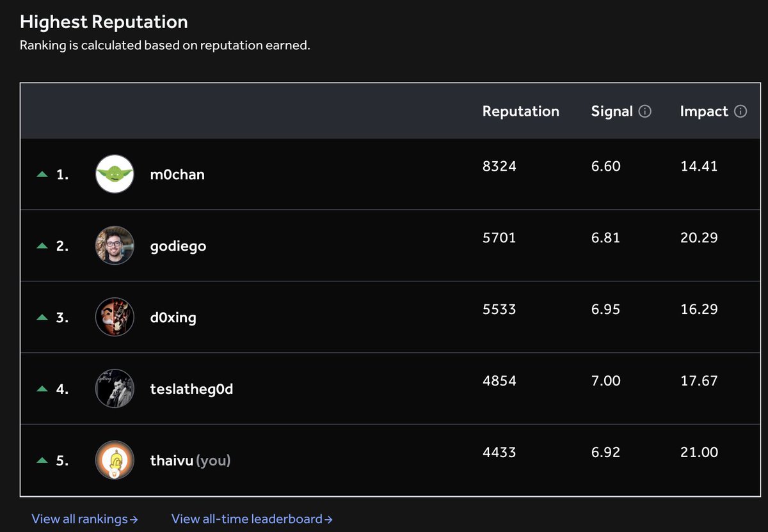This screenshot has height=532, width=768.
Task: Click the Reputation column header
Action: pos(521,111)
